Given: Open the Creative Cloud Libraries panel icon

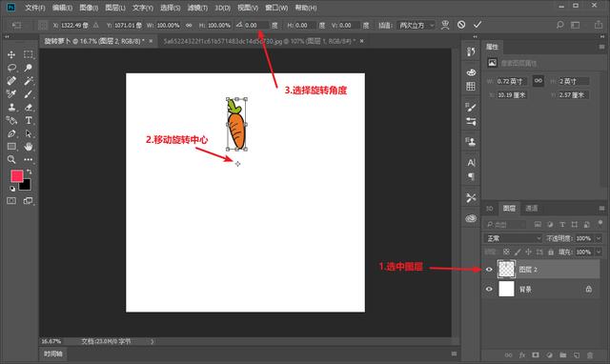Looking at the screenshot, I should point(471,218).
